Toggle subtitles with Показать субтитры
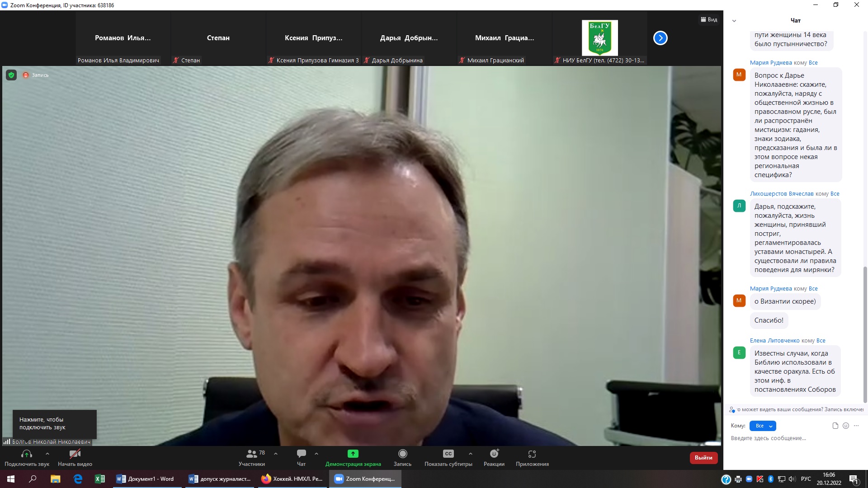 pyautogui.click(x=448, y=454)
